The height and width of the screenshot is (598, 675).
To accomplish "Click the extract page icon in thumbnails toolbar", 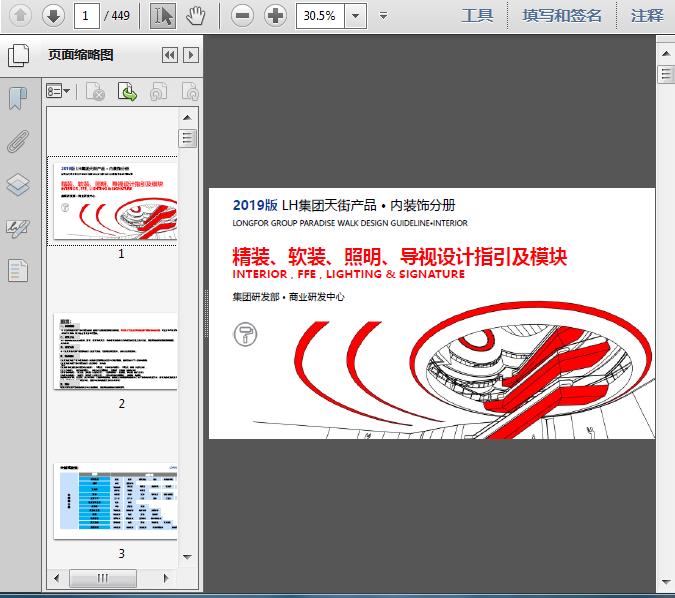I will tap(190, 91).
